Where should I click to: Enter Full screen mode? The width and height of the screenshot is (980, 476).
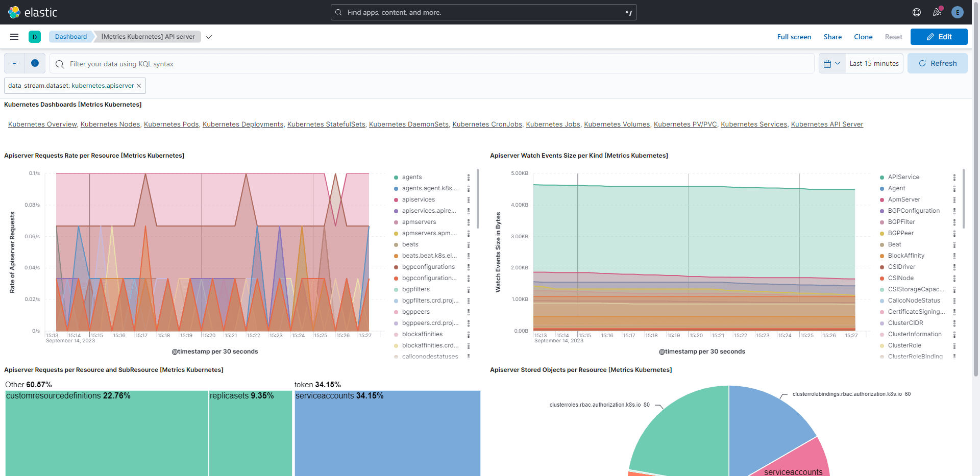[794, 37]
